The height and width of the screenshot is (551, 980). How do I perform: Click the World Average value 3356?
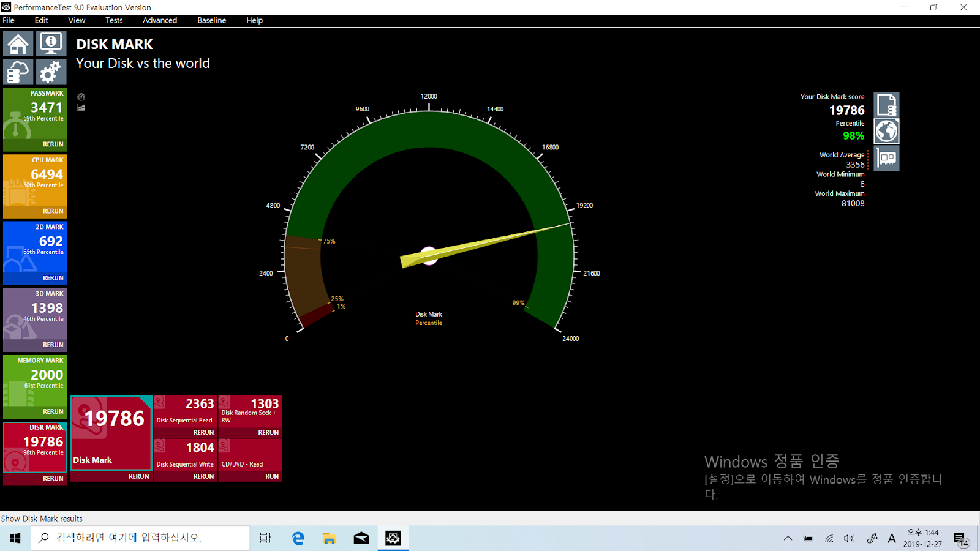[856, 165]
